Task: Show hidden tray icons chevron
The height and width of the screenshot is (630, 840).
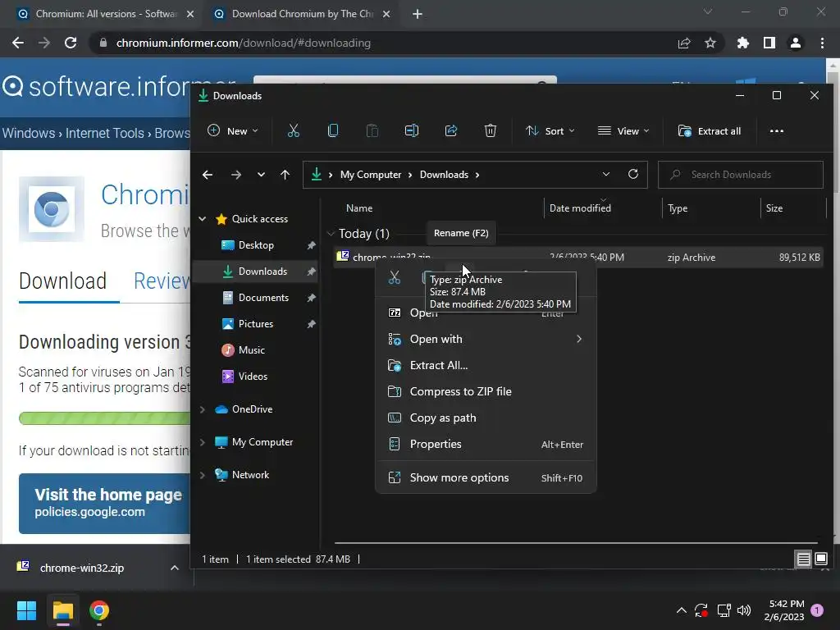Action: pyautogui.click(x=682, y=610)
